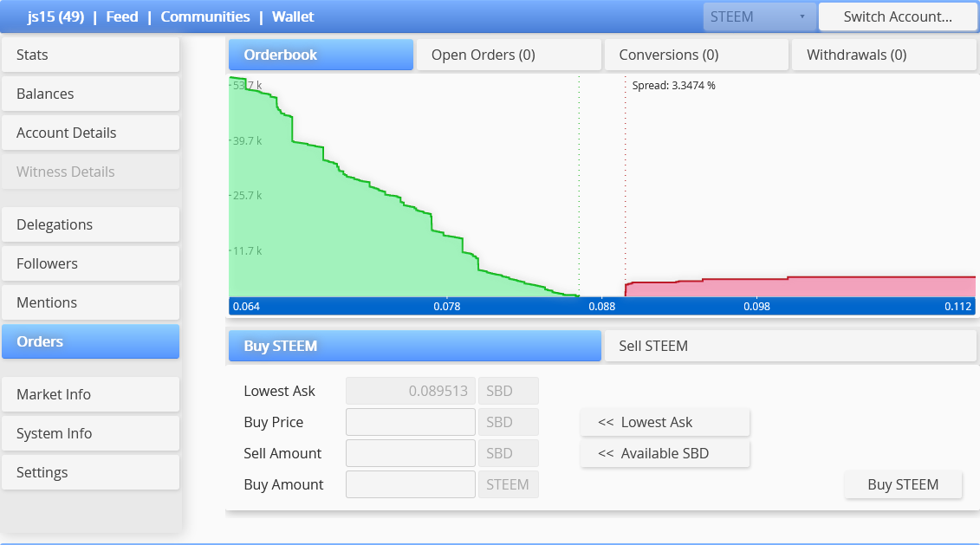Focus the Sell Amount input field

(411, 454)
